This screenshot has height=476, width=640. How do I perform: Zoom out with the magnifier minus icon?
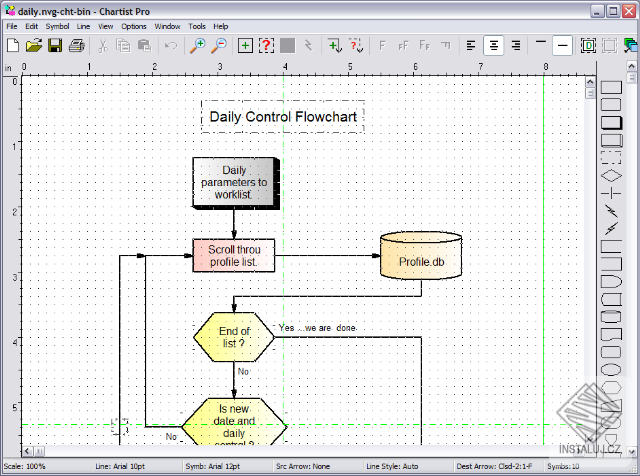click(x=219, y=45)
